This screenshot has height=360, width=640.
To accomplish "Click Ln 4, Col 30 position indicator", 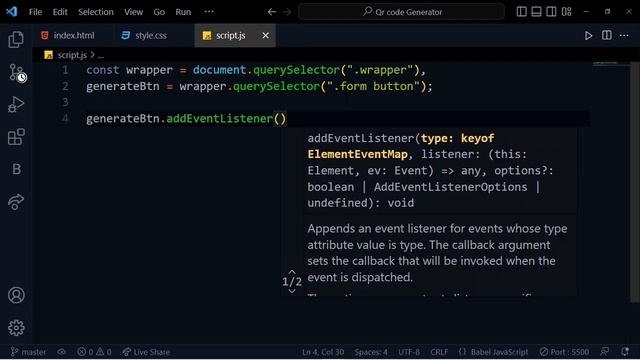I will 323,352.
